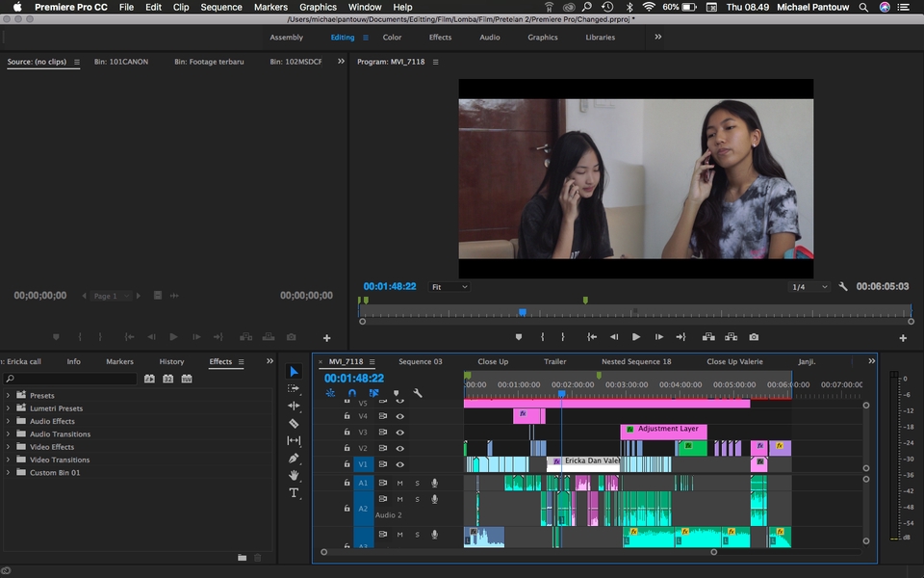Open the Fit zoom level dropdown

pyautogui.click(x=449, y=287)
